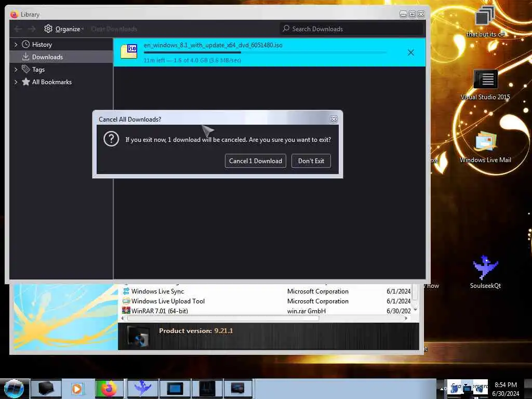Screen dimensions: 532x399
Task: Click the programs list horizontal scrollbar
Action: [x=223, y=318]
